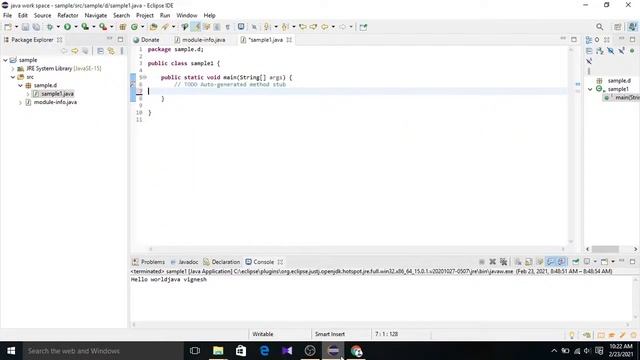640x360 pixels.
Task: Click the green Run button in toolbar
Action: (x=67, y=27)
